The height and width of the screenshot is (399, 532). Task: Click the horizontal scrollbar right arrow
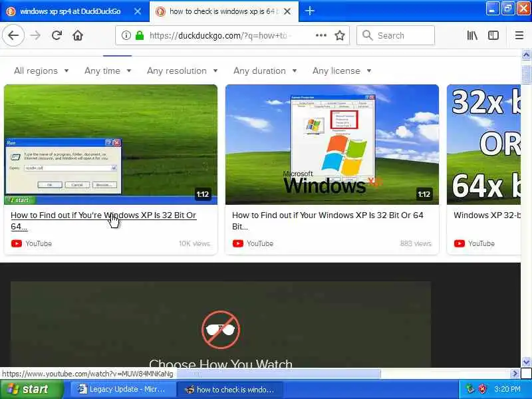coord(515,374)
